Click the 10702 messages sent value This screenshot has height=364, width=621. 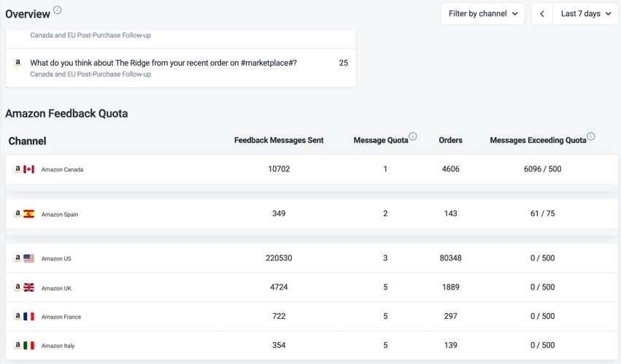[279, 169]
